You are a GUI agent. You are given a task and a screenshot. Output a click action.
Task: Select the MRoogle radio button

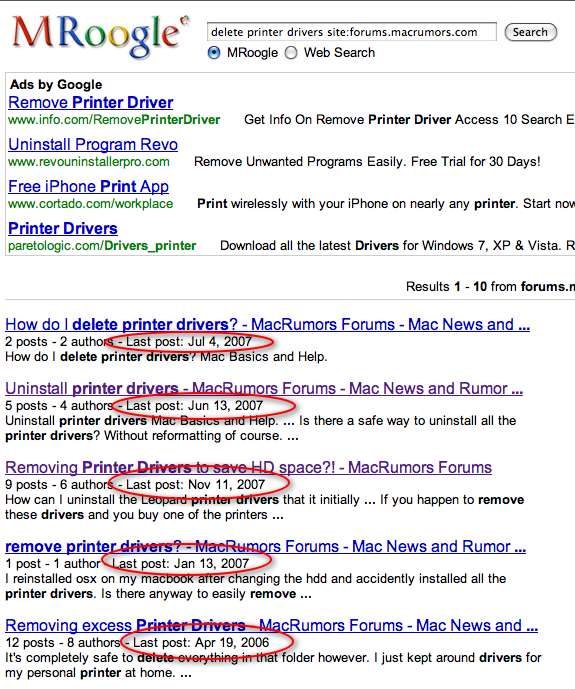pos(214,53)
